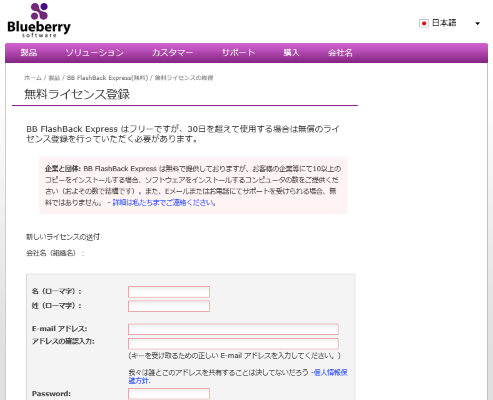Follow the 詳細は私たちまでご連絡ください link
The height and width of the screenshot is (400, 493).
pos(164,202)
